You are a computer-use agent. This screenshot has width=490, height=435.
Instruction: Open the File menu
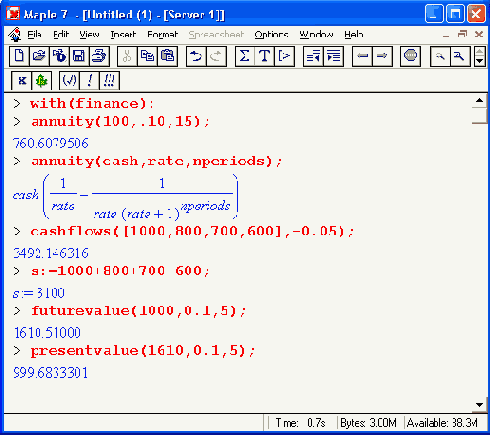click(34, 34)
